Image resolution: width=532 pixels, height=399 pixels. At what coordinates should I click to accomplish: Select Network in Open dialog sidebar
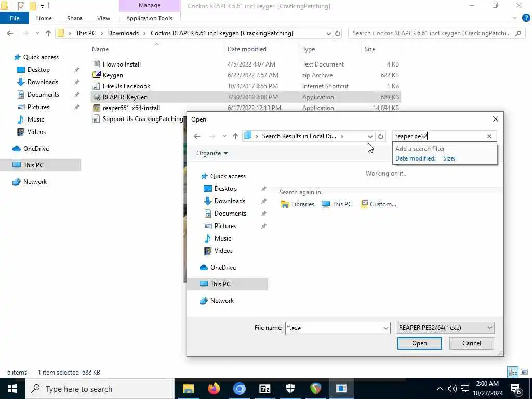coord(222,301)
